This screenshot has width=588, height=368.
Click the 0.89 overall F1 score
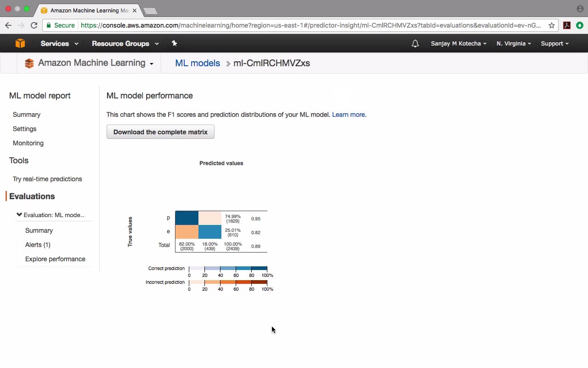click(256, 247)
